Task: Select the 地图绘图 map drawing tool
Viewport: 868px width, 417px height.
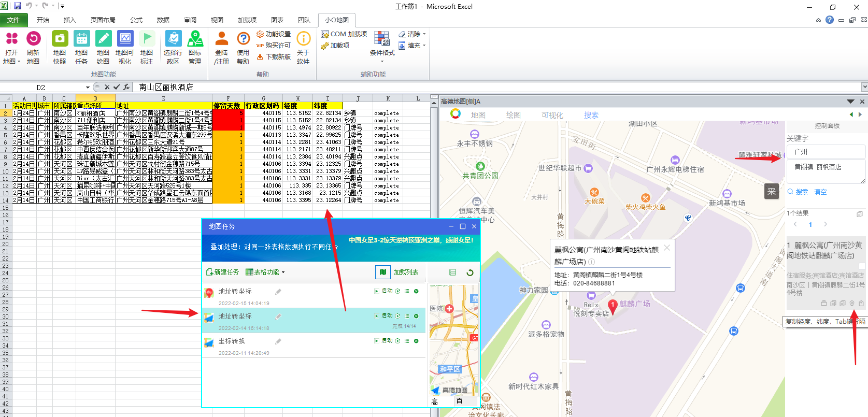Action: tap(103, 47)
